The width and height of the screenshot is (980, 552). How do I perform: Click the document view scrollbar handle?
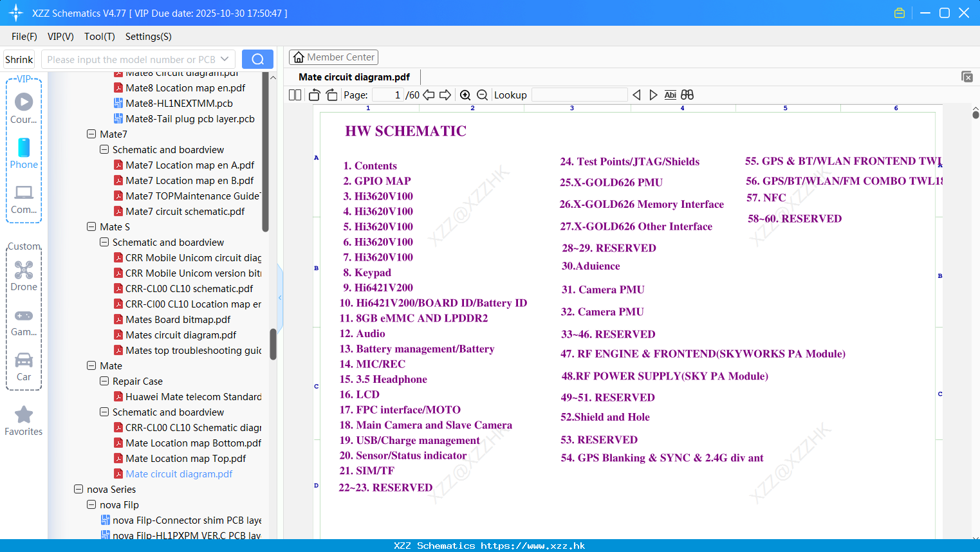[975, 115]
